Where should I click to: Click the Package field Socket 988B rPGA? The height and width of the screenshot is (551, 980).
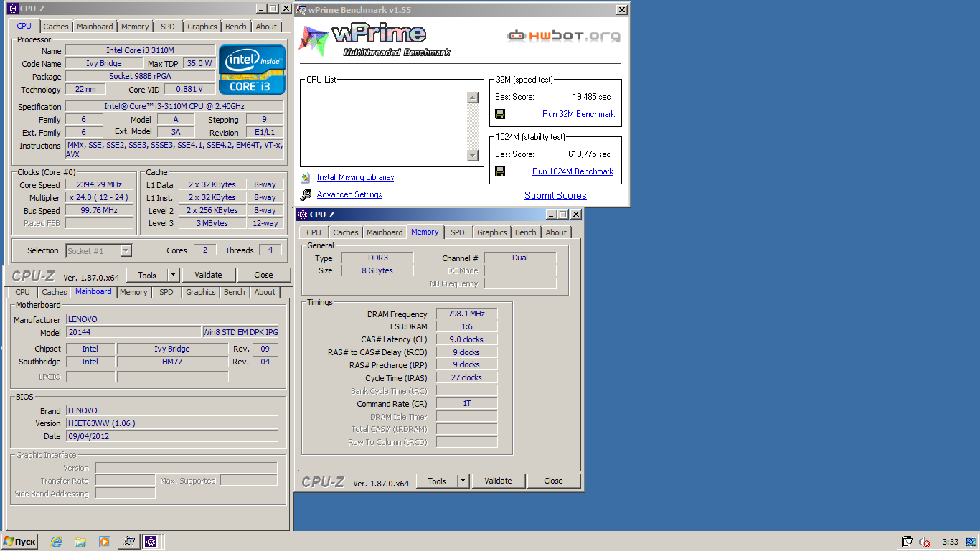click(140, 76)
